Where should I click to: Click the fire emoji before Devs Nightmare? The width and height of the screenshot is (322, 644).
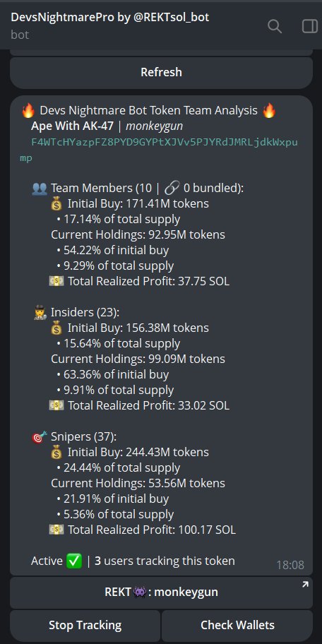pos(28,110)
